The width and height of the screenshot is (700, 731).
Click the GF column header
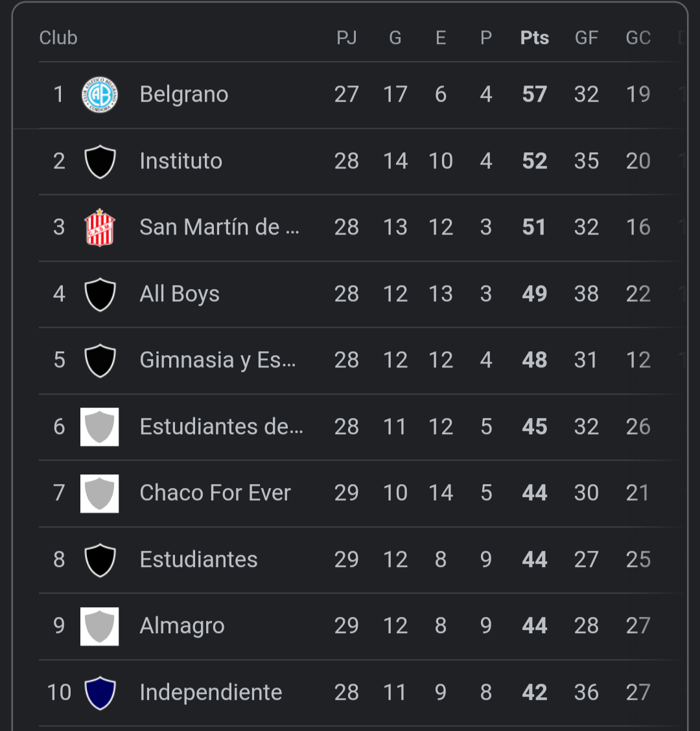(x=587, y=38)
